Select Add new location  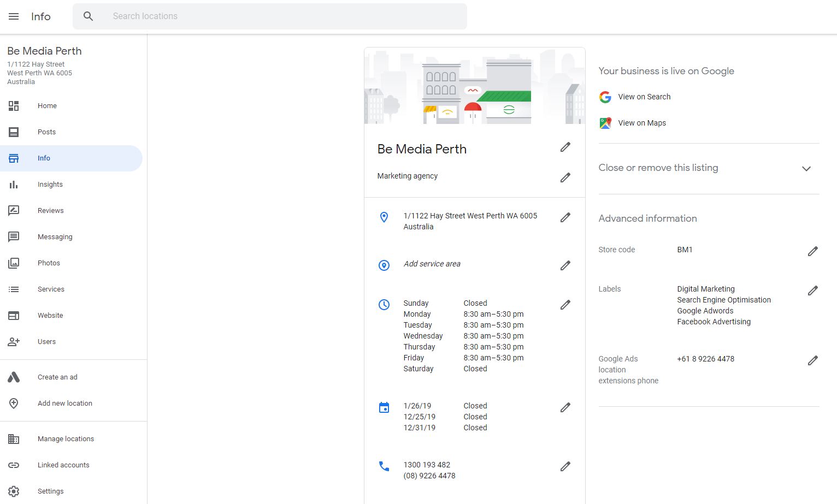[64, 404]
